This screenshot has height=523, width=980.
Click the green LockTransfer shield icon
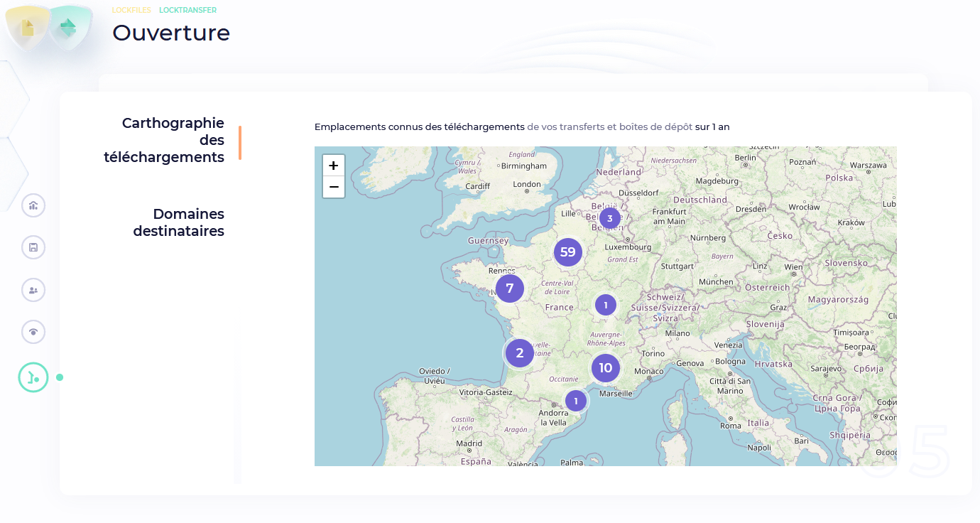68,27
